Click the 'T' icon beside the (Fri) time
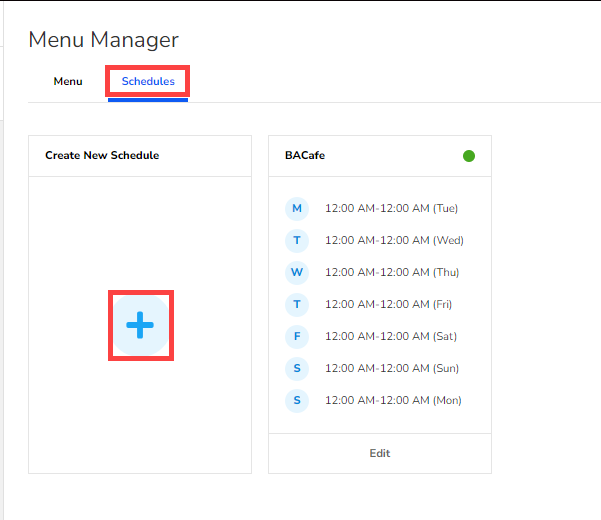 [x=297, y=305]
